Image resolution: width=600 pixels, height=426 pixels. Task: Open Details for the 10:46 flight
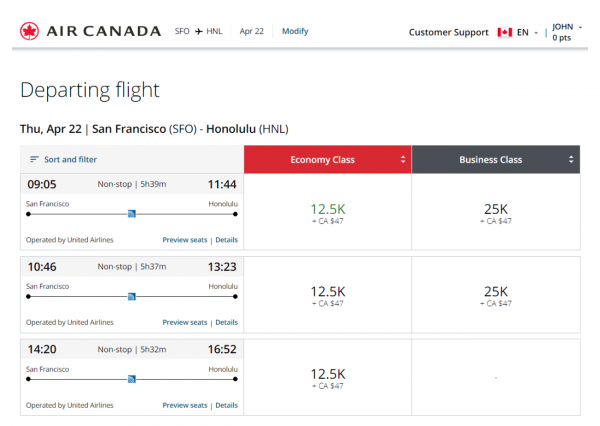(x=227, y=323)
